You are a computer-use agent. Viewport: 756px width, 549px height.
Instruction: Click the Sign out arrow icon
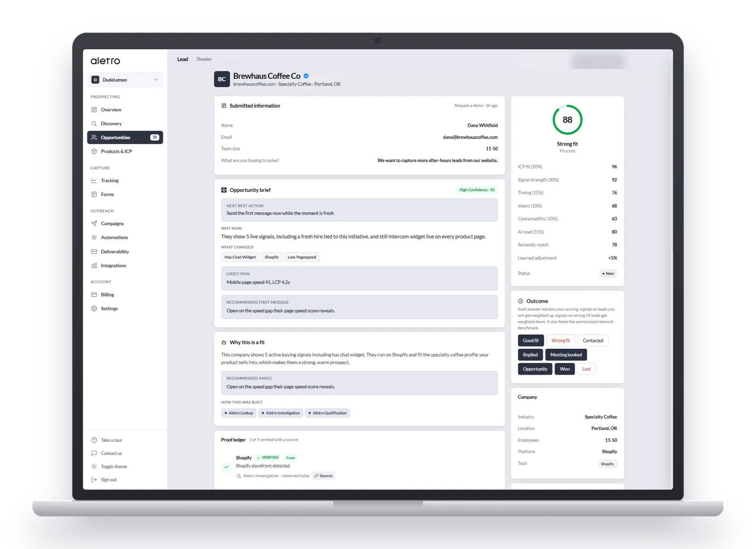(94, 480)
